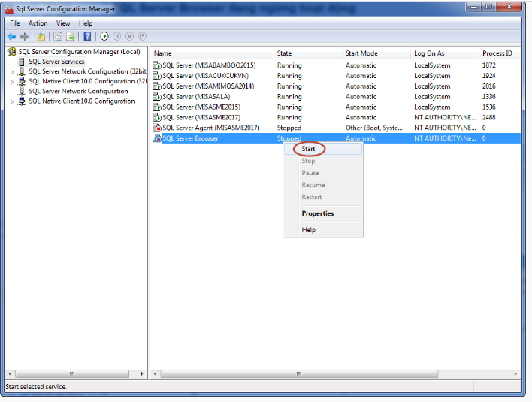Click the Forward arrow toolbar icon

tap(24, 36)
